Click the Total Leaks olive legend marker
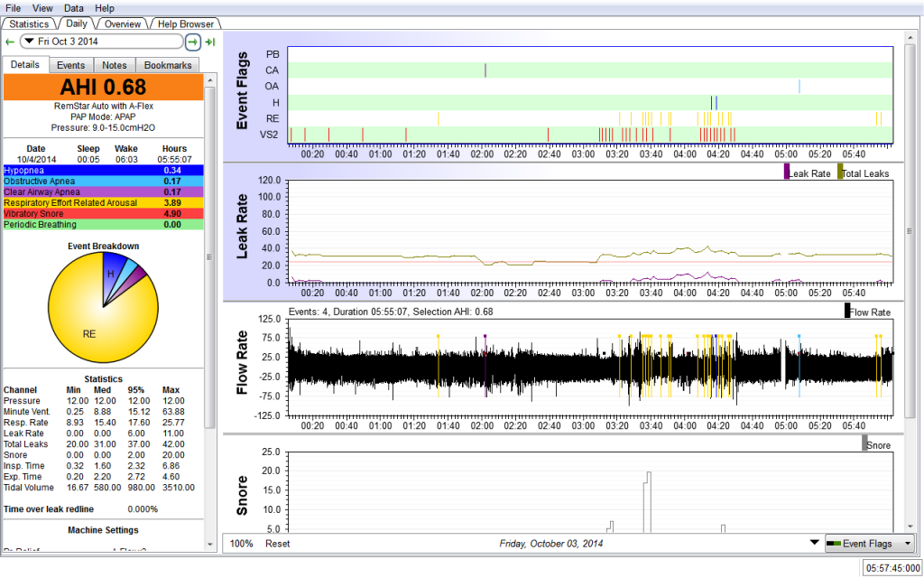This screenshot has width=924, height=578. coord(841,171)
